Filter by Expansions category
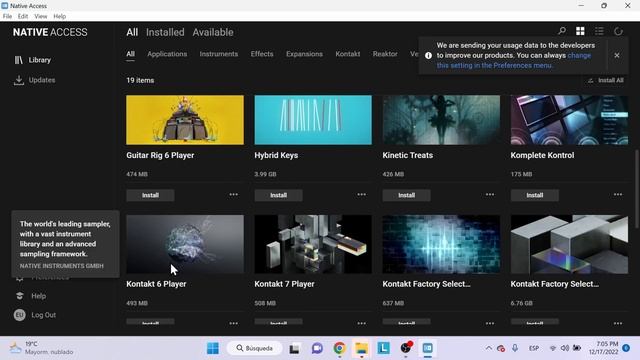This screenshot has height=360, width=640. coord(304,54)
